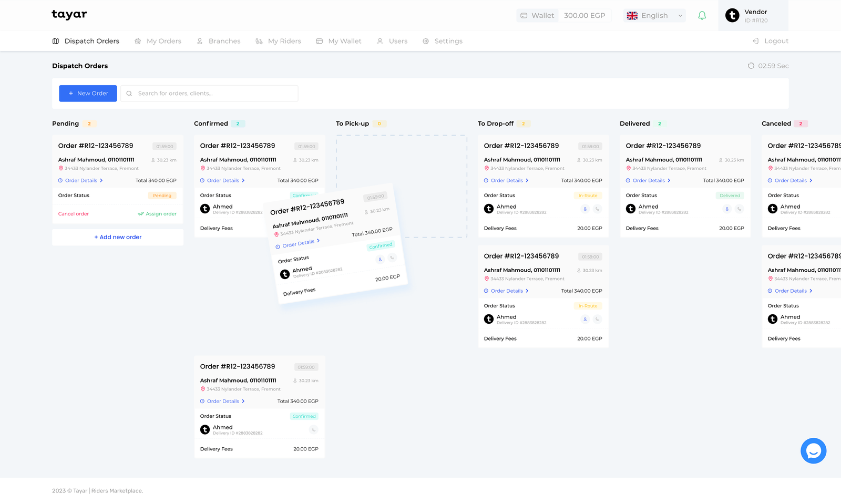Expand Order Details on first Delivered card
This screenshot has width=841, height=504.
tap(649, 181)
